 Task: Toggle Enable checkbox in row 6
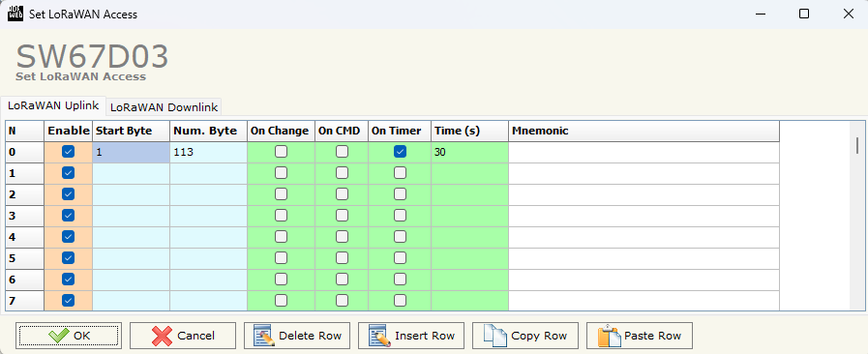coord(68,280)
